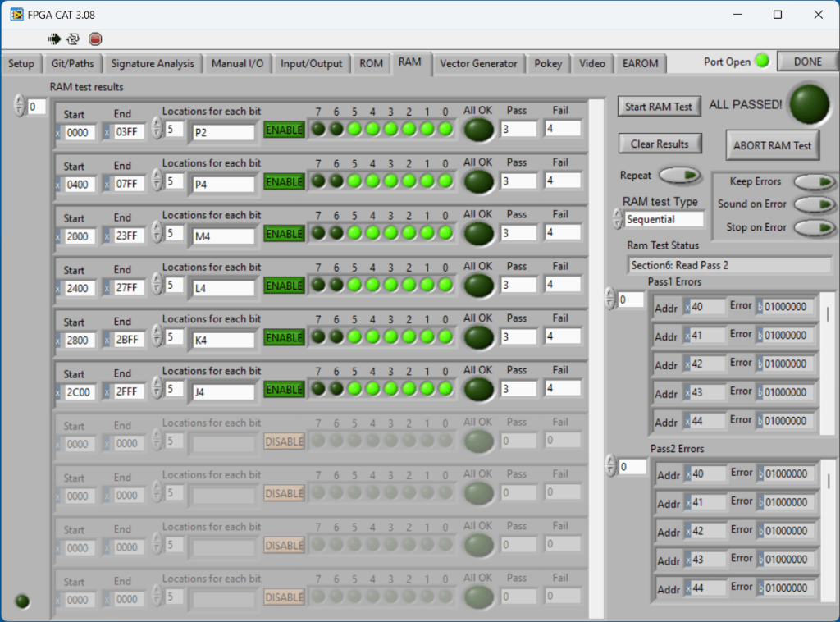This screenshot has height=622, width=840.
Task: Click the Run Continuously toolbar icon
Action: (x=74, y=39)
